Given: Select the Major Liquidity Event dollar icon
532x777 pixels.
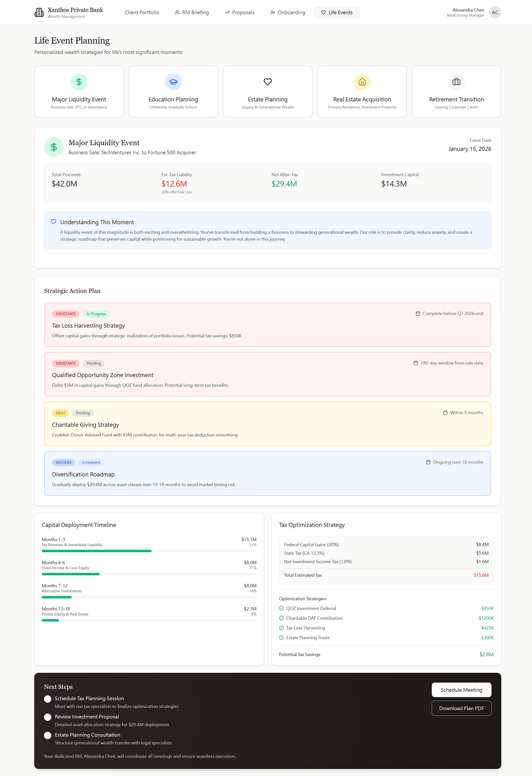Looking at the screenshot, I should pyautogui.click(x=79, y=82).
